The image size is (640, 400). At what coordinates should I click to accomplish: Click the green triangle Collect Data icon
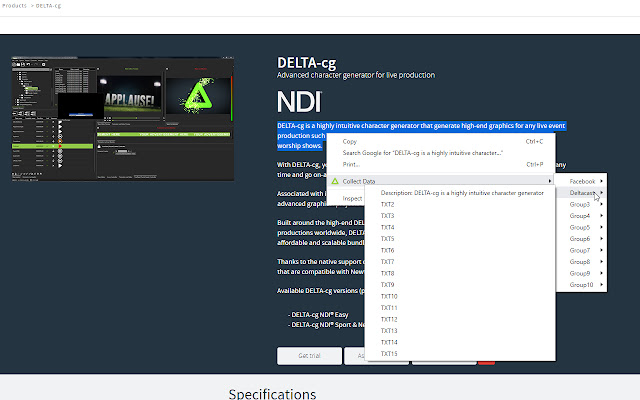tap(335, 181)
